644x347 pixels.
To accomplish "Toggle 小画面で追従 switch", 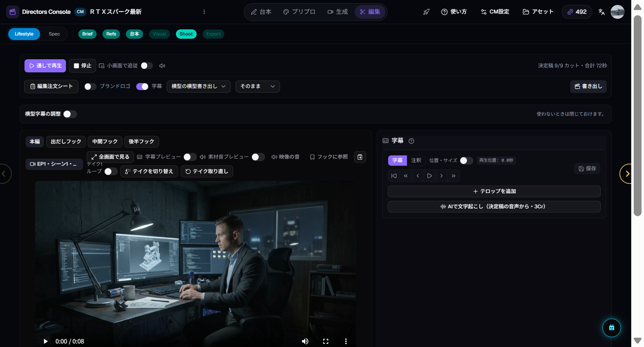I will click(147, 66).
